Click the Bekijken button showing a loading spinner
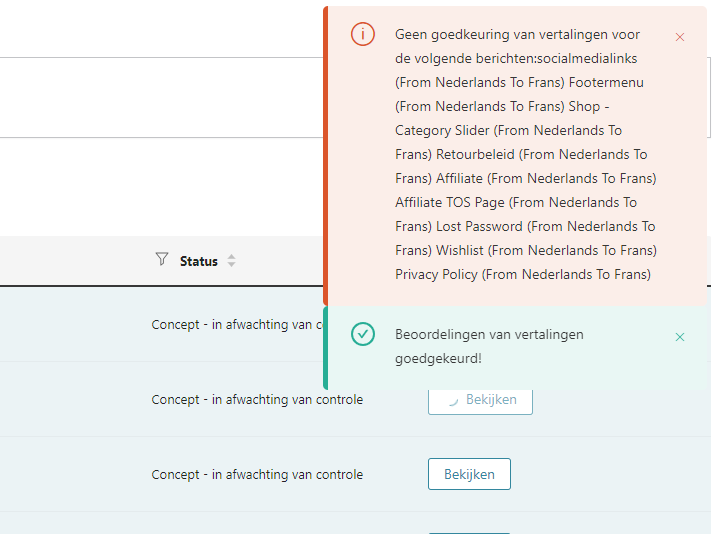Screen dimensions: 721x534 pos(480,401)
